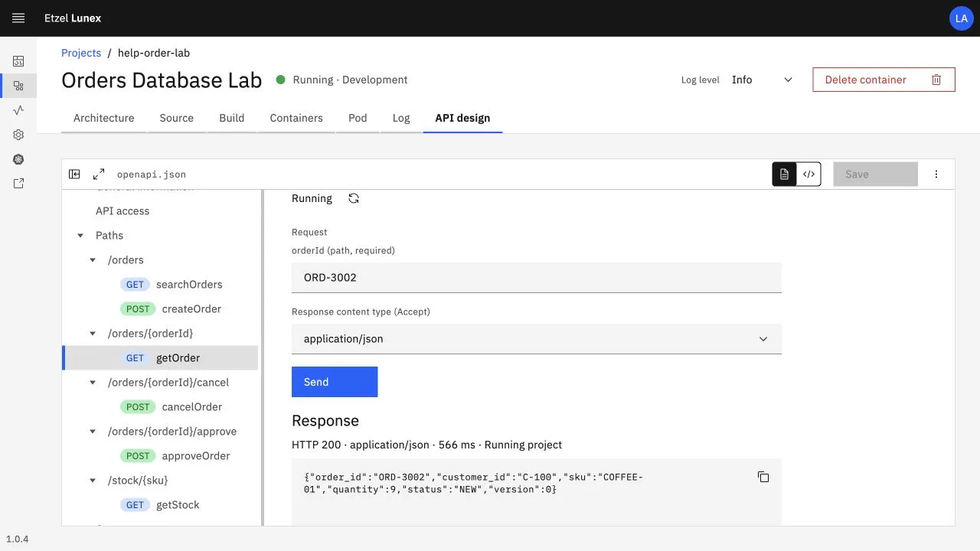Click the LA user avatar
This screenshot has width=980, height=551.
tap(961, 18)
